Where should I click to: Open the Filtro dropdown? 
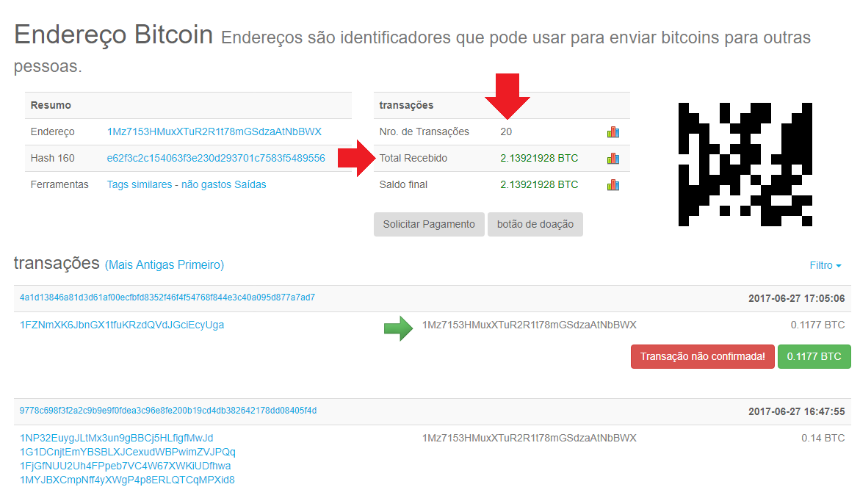[x=825, y=265]
